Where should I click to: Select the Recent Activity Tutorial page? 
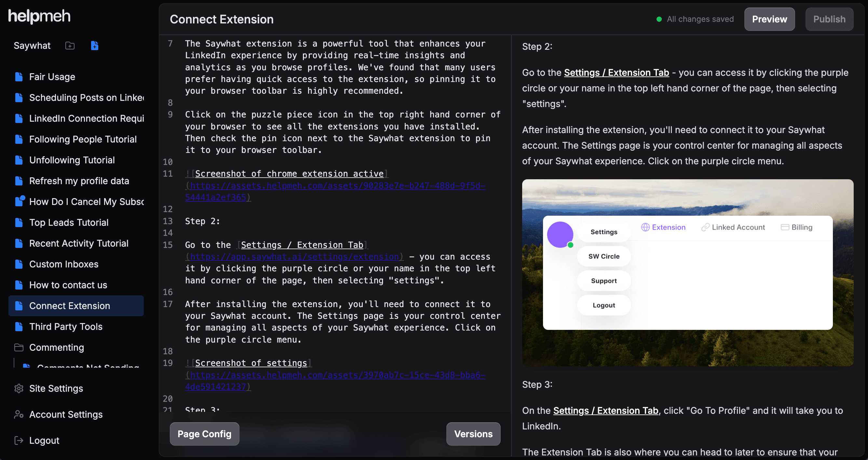(78, 243)
